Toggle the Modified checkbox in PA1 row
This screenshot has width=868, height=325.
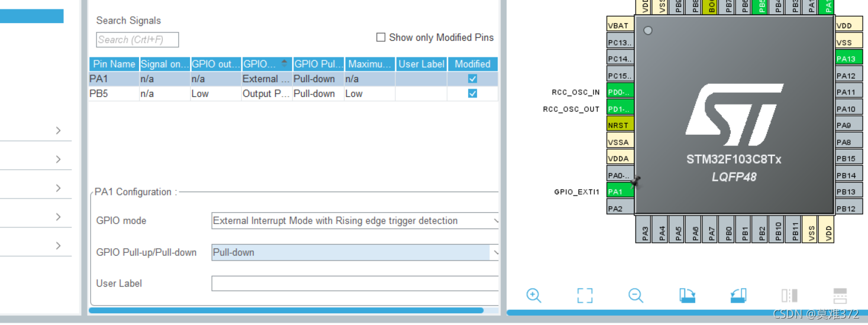coord(472,79)
